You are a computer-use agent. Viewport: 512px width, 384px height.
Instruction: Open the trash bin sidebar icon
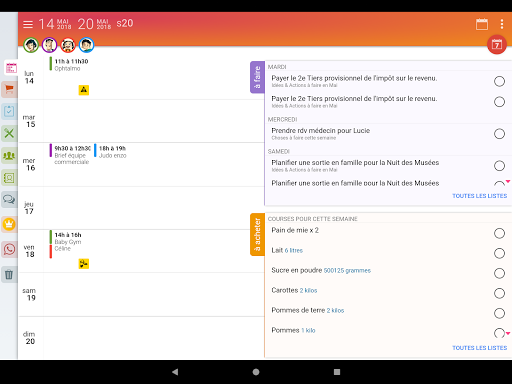coord(9,275)
